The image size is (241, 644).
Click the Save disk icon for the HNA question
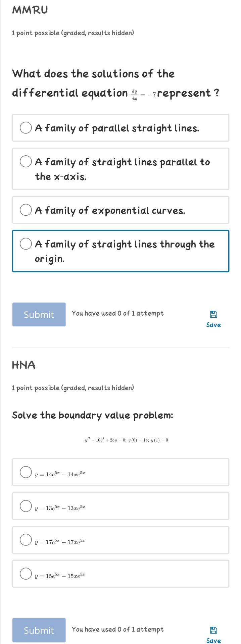tap(213, 630)
